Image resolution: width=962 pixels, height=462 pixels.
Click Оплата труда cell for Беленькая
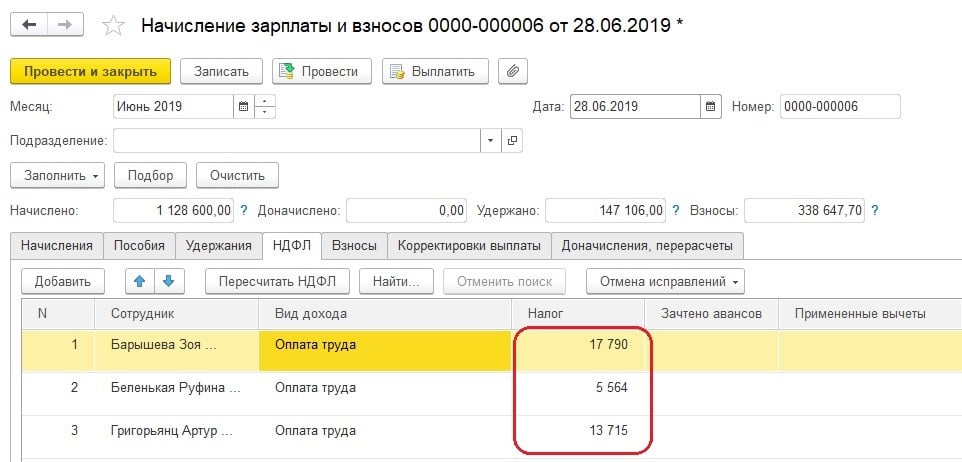click(385, 393)
